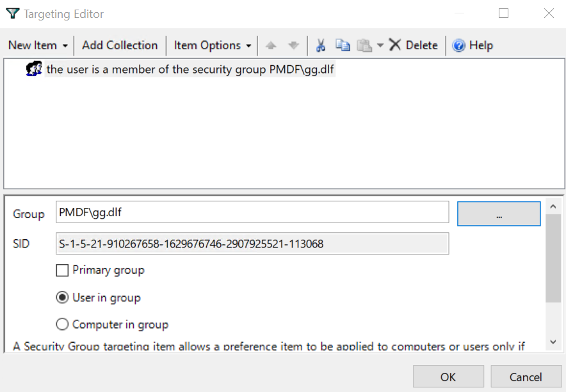
Task: Browse for group with ellipsis button
Action: coord(499,214)
